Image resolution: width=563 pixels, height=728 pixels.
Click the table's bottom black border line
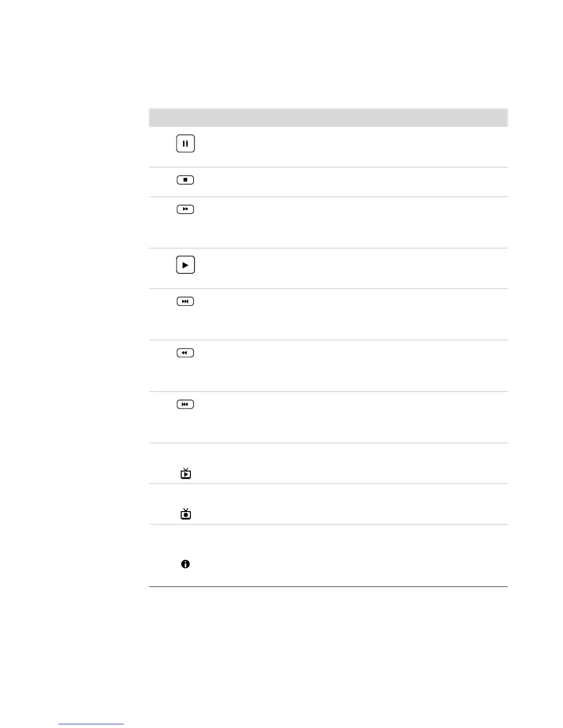(328, 586)
